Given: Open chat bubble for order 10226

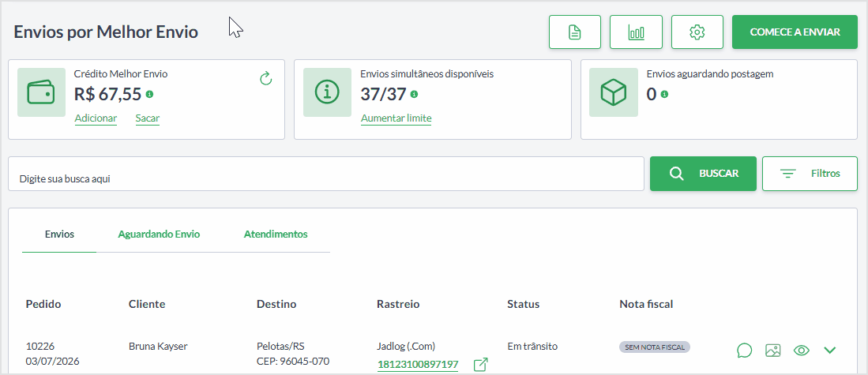Looking at the screenshot, I should 745,350.
